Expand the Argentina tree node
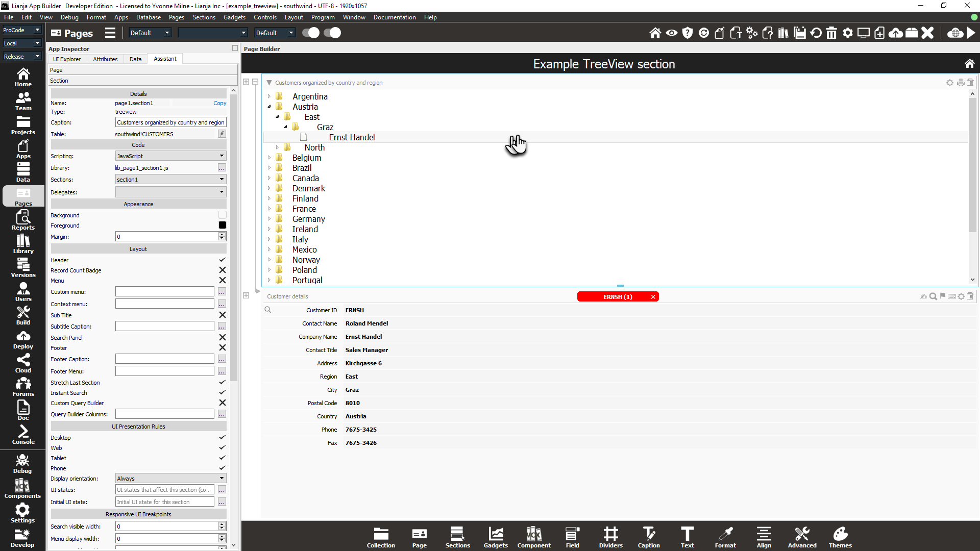980x551 pixels. 269,96
